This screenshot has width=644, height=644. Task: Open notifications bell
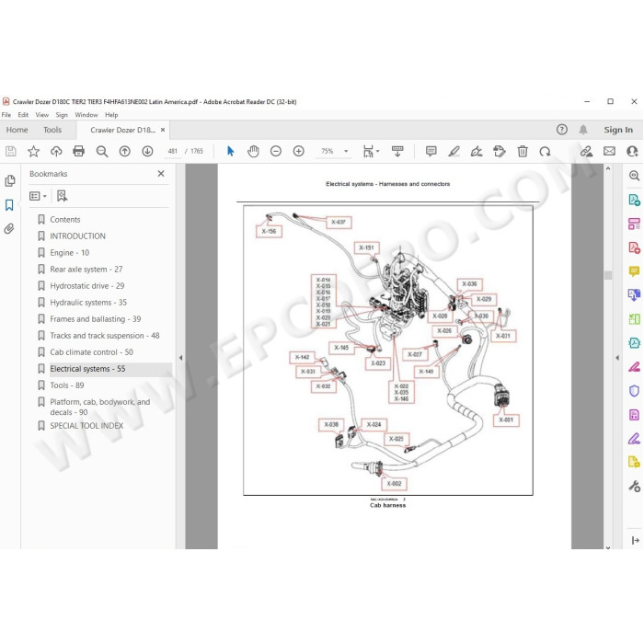click(x=582, y=130)
